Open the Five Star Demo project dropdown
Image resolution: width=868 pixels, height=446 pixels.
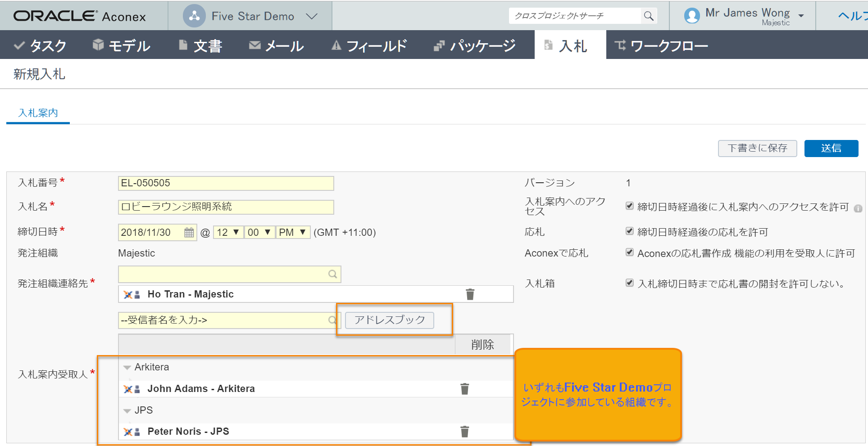[312, 16]
